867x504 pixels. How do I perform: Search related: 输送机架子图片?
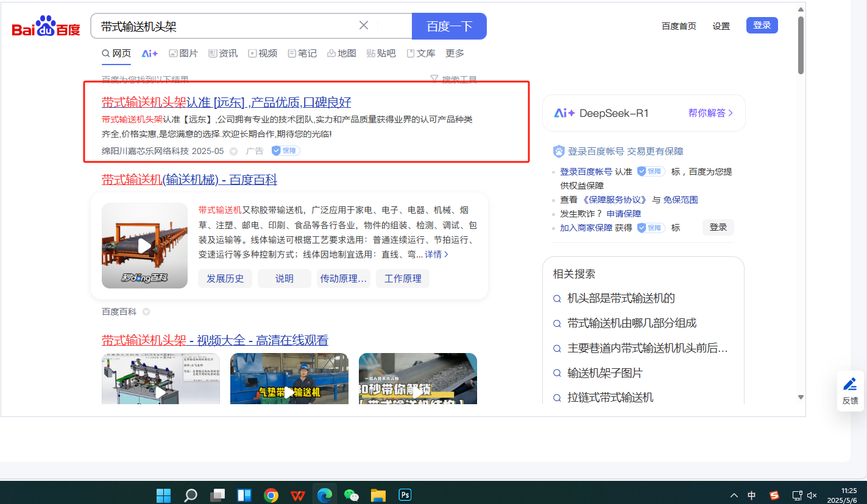click(605, 373)
